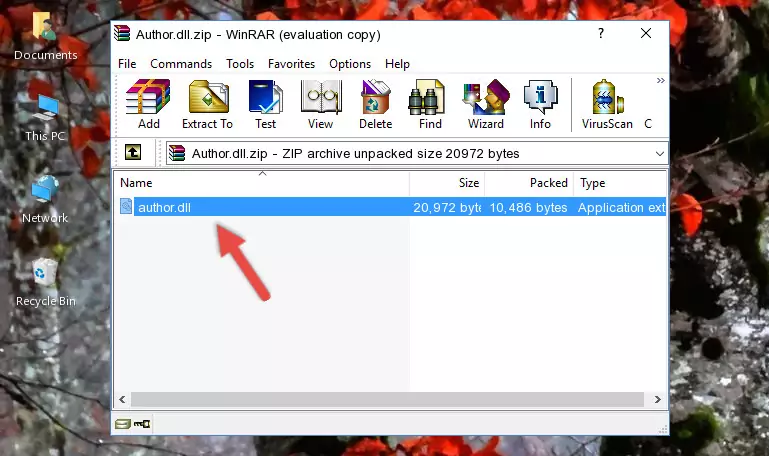Click the horizontal scrollbar left arrow
This screenshot has width=769, height=456.
coord(122,400)
